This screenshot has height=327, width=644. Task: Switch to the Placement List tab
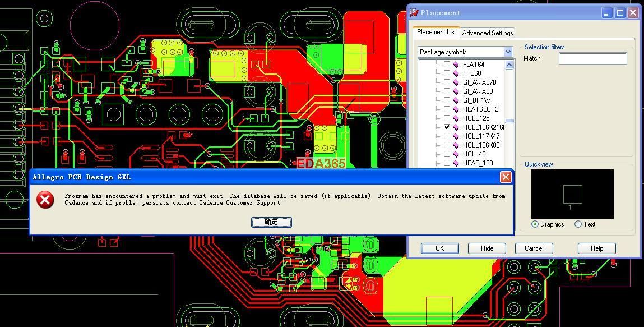[436, 32]
